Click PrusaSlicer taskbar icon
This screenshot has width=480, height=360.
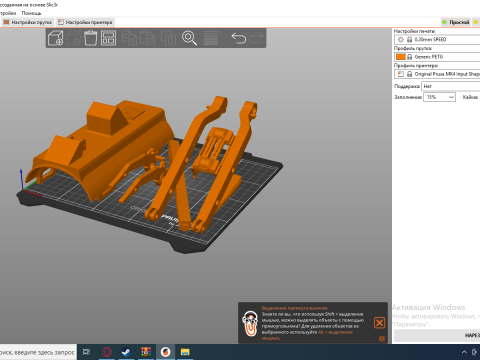coord(165,352)
